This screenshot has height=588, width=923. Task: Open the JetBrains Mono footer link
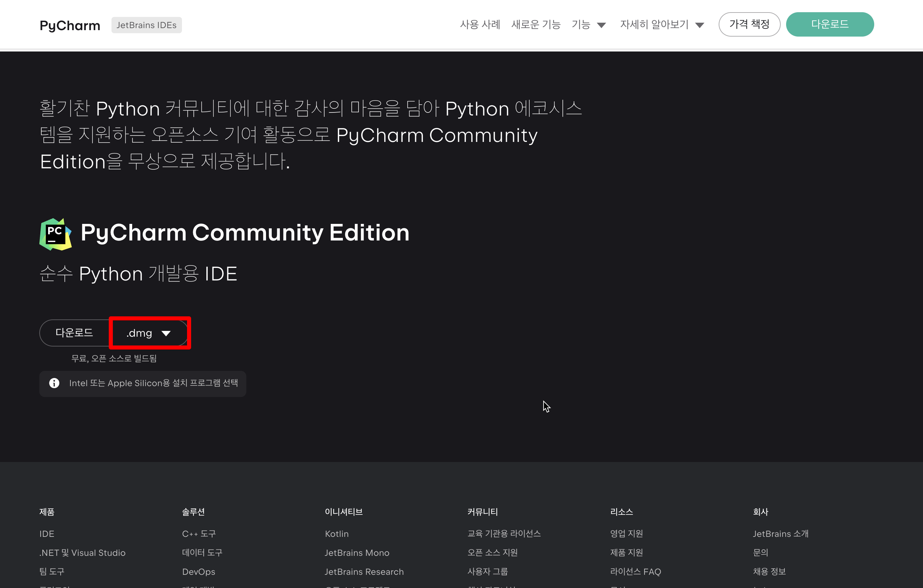(356, 552)
